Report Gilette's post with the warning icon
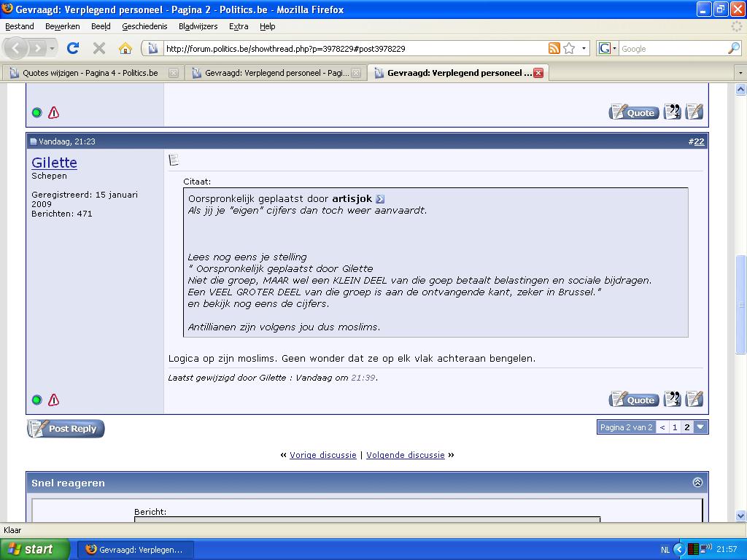The image size is (747, 560). coord(53,400)
